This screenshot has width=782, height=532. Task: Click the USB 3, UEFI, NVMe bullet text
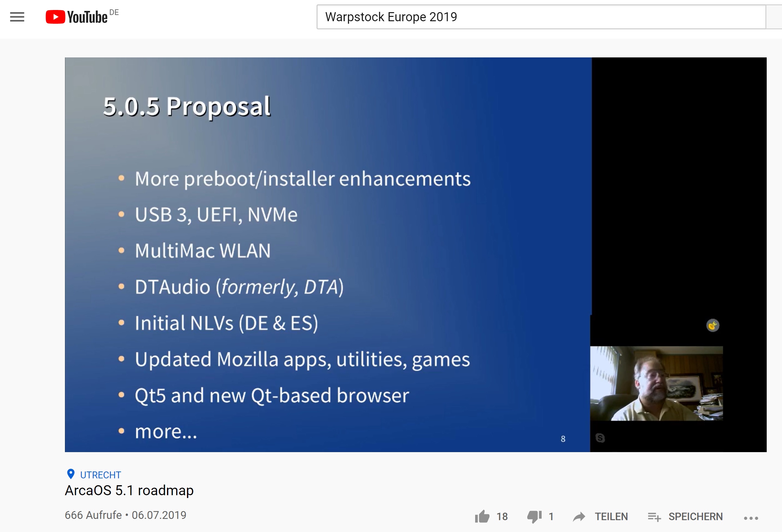coord(216,215)
